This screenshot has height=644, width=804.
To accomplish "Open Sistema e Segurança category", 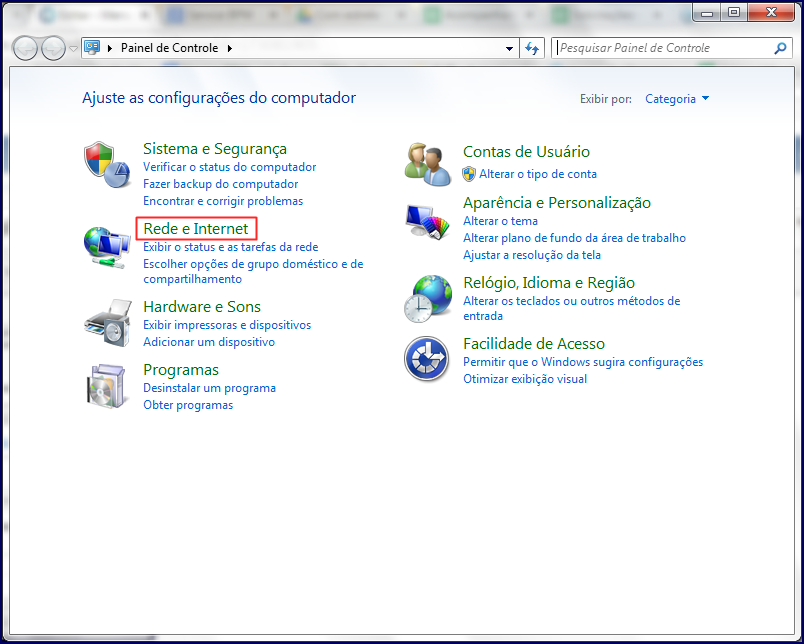I will (x=215, y=149).
